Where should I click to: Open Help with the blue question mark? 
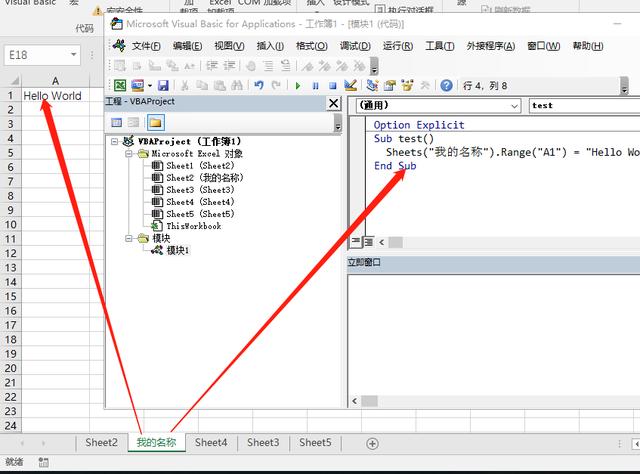click(447, 85)
